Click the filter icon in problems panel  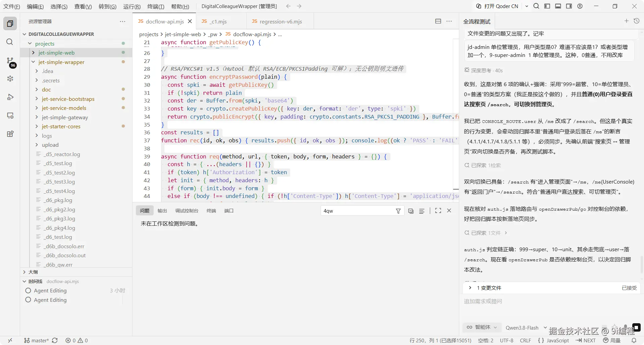(x=398, y=211)
